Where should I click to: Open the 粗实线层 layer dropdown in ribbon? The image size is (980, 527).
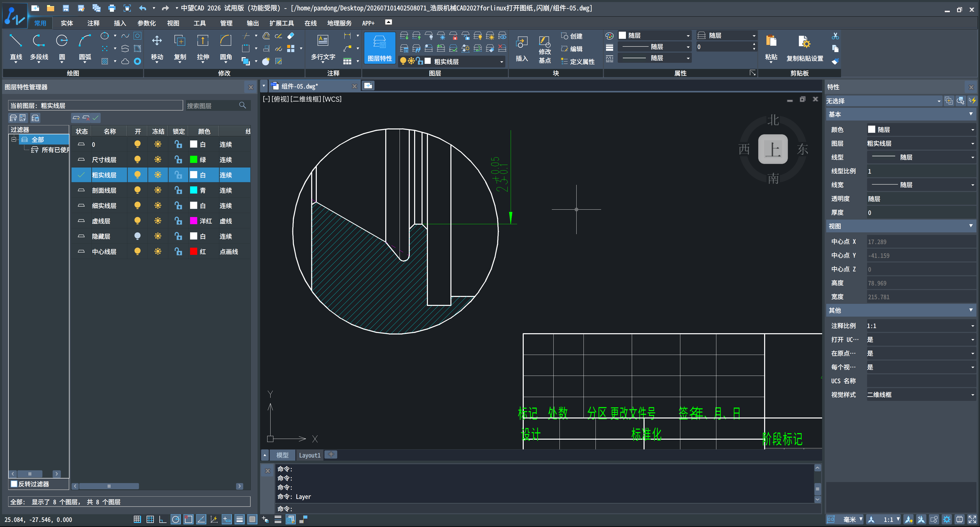click(x=452, y=61)
